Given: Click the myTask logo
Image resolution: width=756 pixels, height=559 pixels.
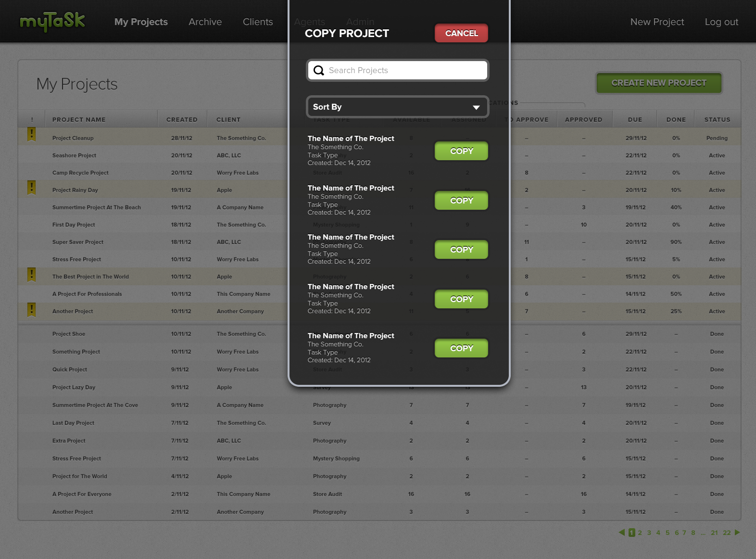Looking at the screenshot, I should (x=52, y=22).
